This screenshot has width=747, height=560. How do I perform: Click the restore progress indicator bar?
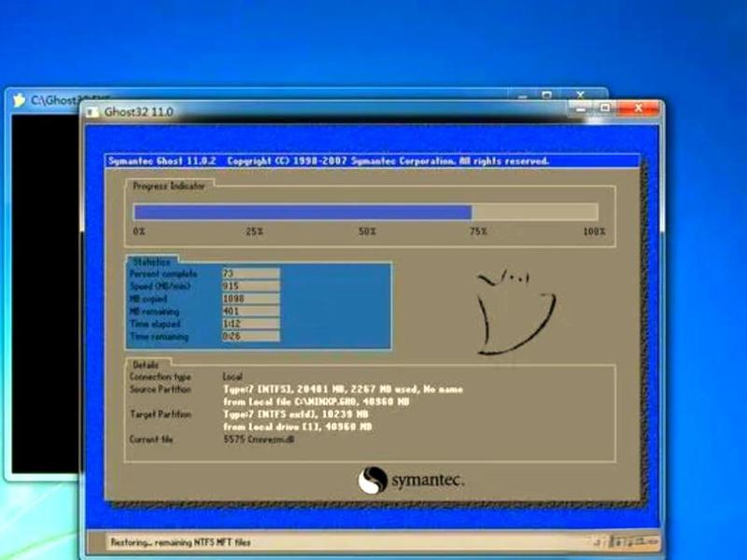click(365, 212)
